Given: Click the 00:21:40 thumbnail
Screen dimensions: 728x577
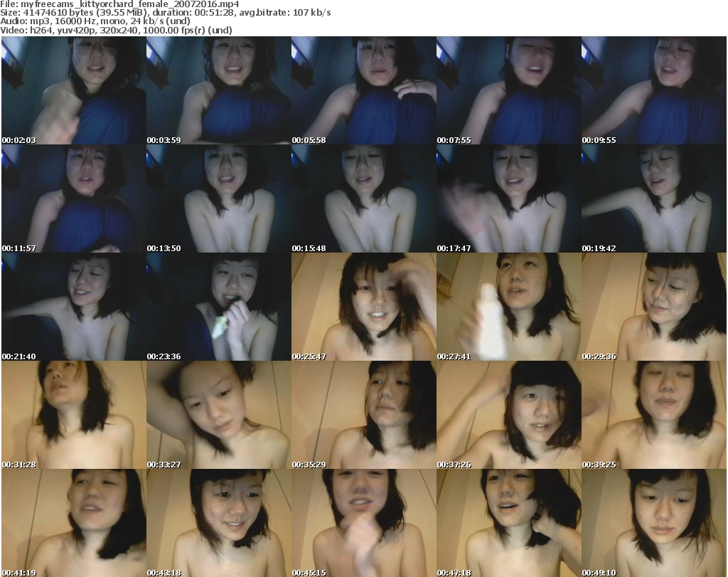Looking at the screenshot, I should coord(74,307).
